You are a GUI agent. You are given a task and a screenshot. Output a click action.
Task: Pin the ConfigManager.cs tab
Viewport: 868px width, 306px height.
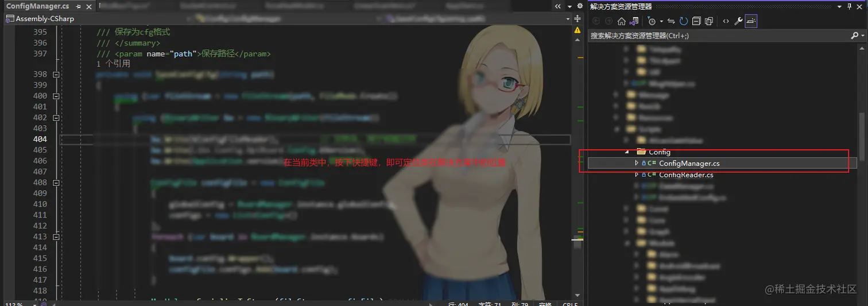(x=79, y=6)
